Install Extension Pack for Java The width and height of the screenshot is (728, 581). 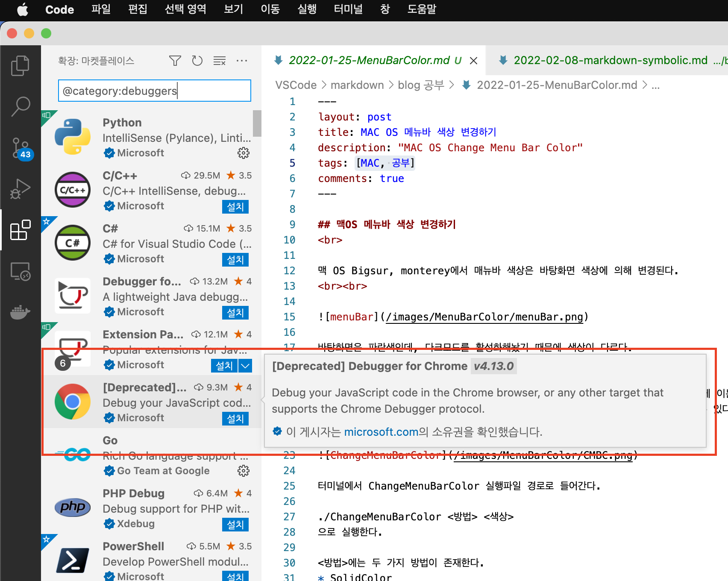(x=224, y=366)
